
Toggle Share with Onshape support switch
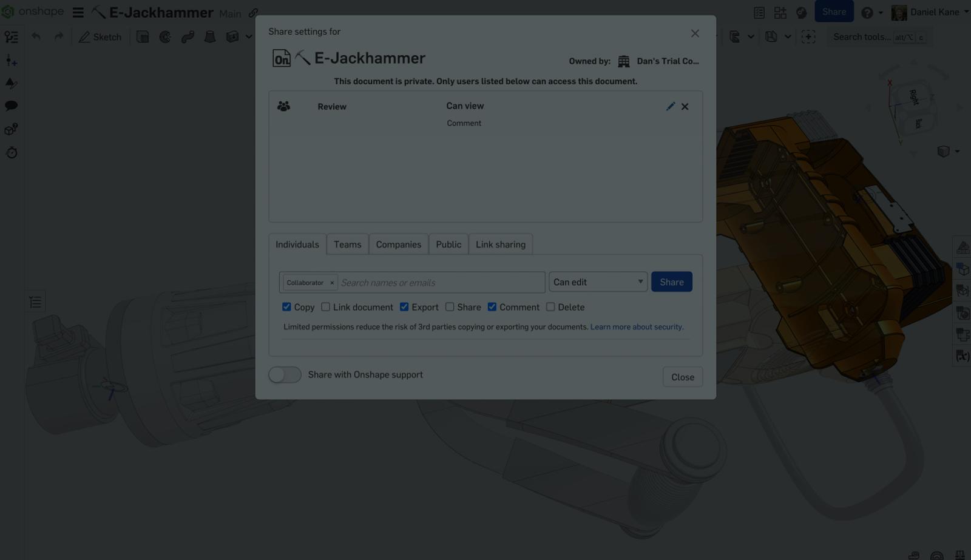285,375
